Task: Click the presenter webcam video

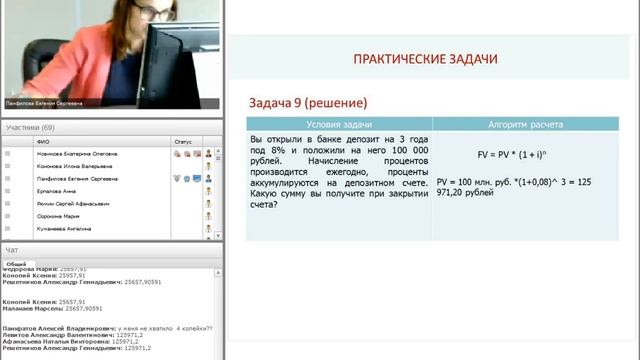Action: tap(112, 54)
